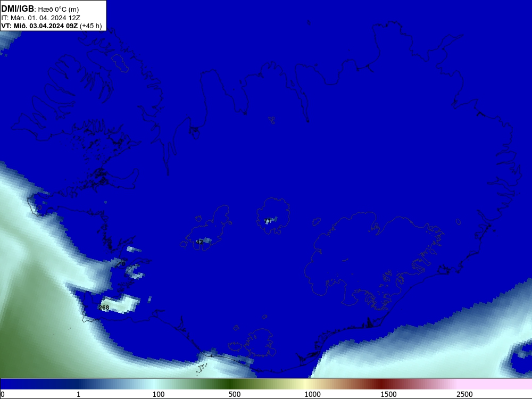Click the 1000 tick on color scale
Screen dimensions: 532x399
point(312,394)
